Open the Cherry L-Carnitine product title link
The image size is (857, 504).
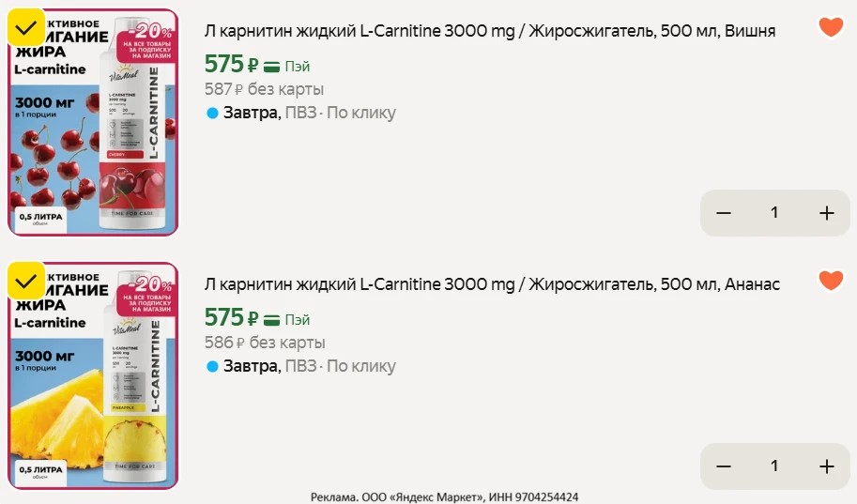489,31
